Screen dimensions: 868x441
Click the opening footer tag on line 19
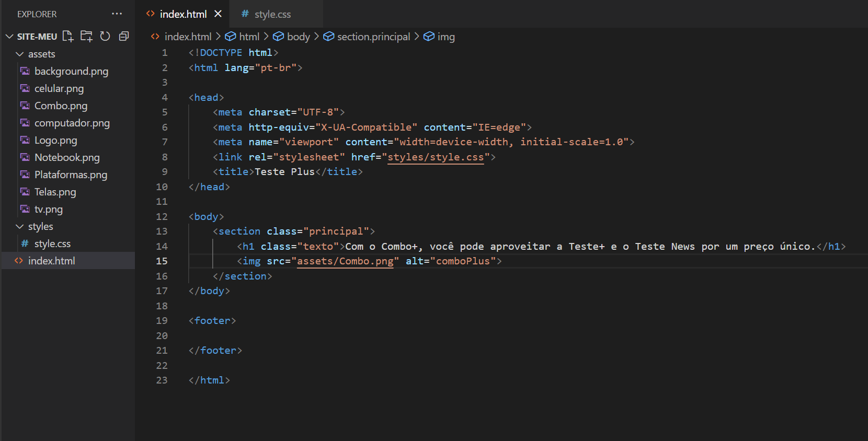[212, 320]
